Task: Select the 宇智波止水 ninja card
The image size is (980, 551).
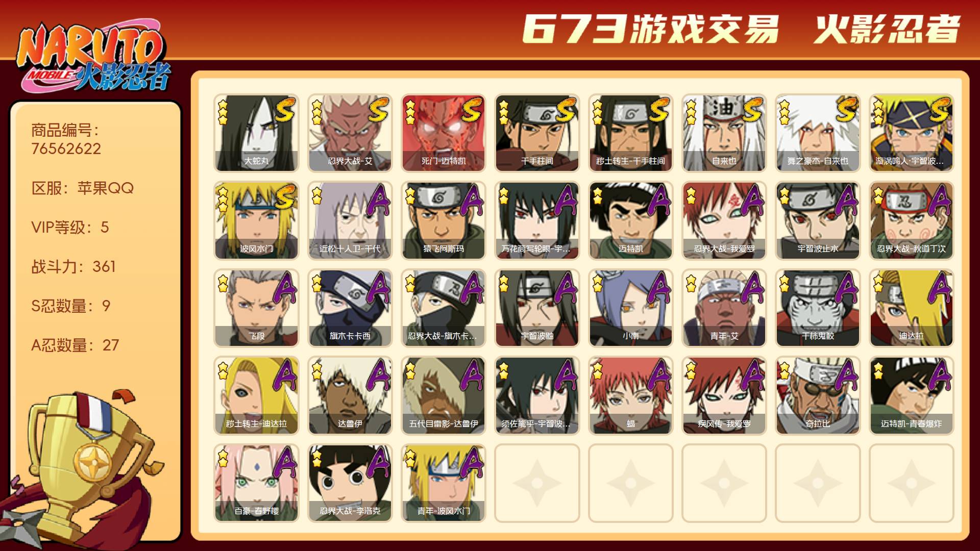Action: tap(818, 220)
